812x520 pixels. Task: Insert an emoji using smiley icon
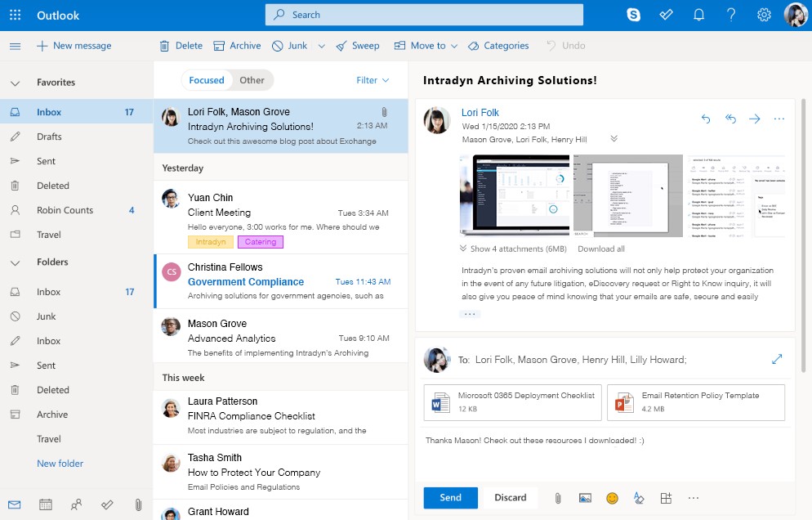click(x=612, y=498)
